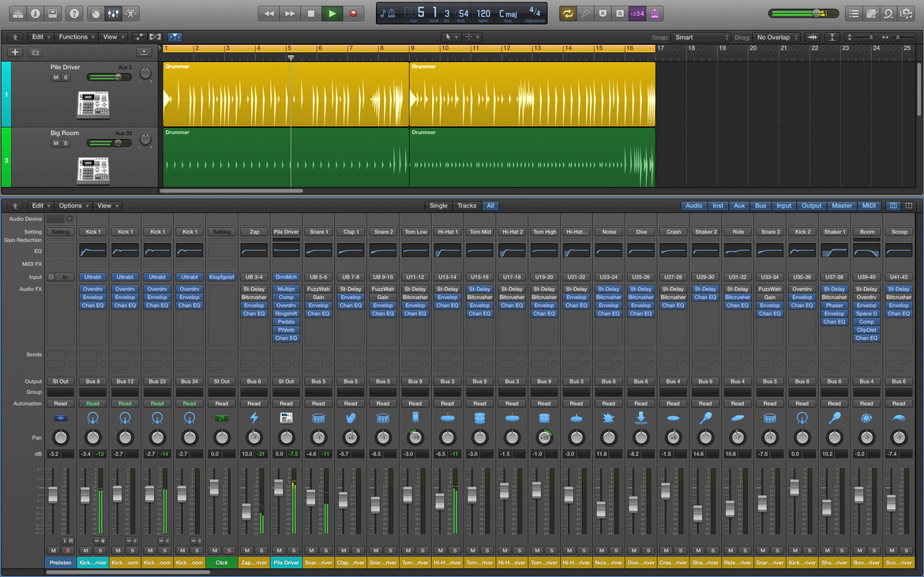Open the mixer View menu

(x=107, y=205)
